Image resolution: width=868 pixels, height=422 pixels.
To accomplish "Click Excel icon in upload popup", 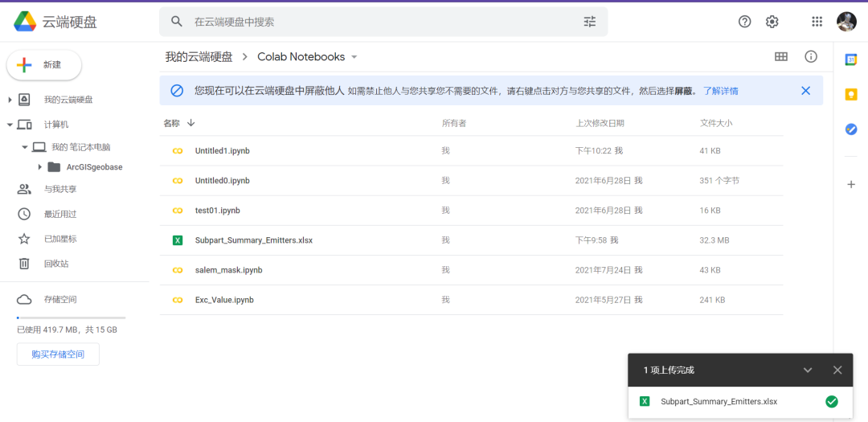I will point(645,402).
